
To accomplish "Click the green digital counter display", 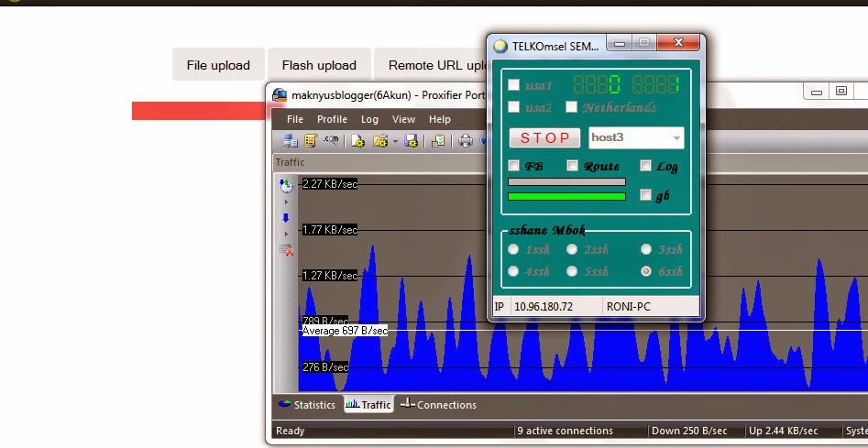I will point(626,84).
